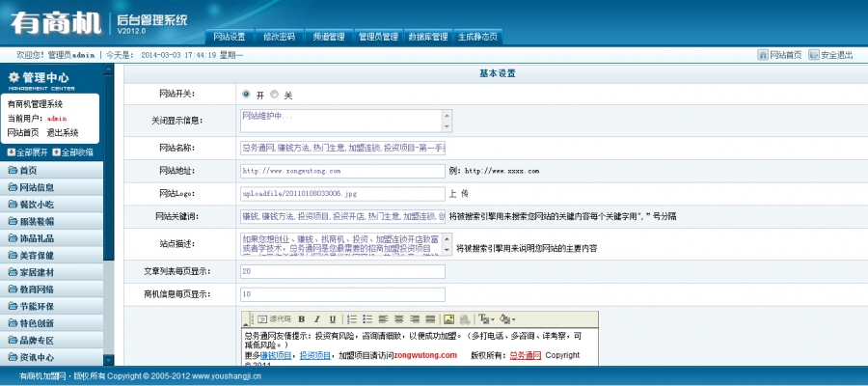Click the 站点描述 textarea
This screenshot has height=386, width=868.
coord(346,244)
